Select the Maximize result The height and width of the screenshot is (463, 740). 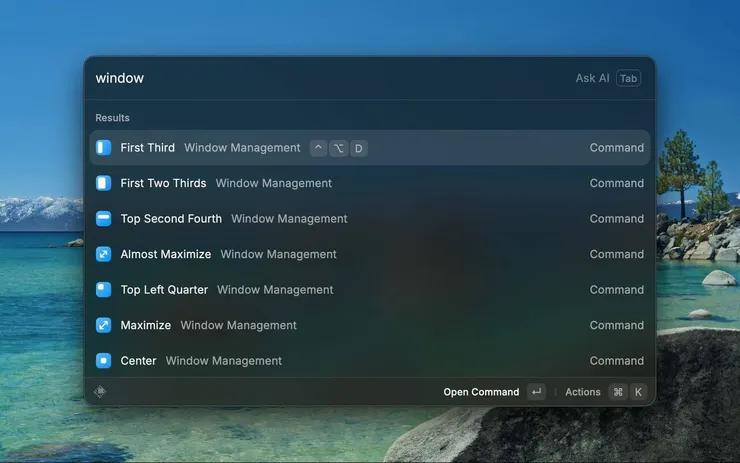click(370, 325)
